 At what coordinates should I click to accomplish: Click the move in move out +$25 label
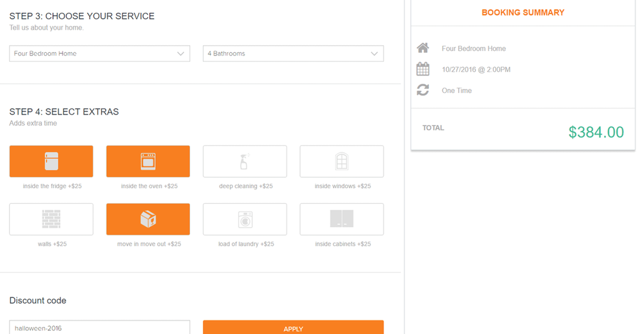tap(149, 244)
